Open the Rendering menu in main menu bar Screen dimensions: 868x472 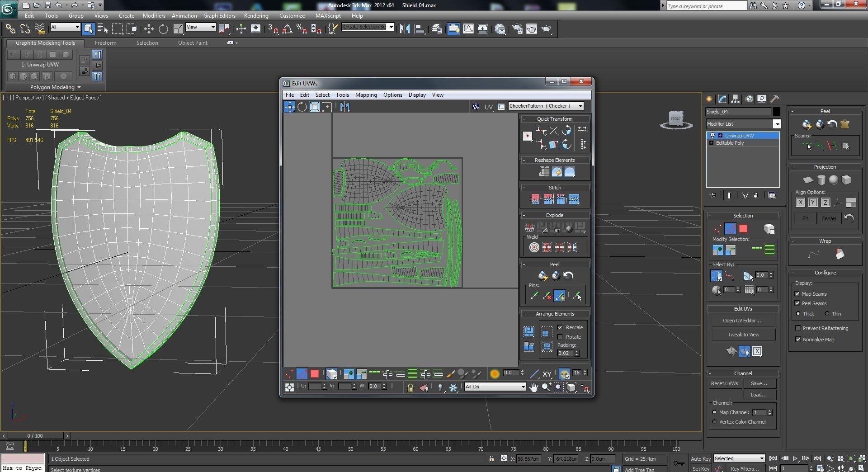point(256,15)
